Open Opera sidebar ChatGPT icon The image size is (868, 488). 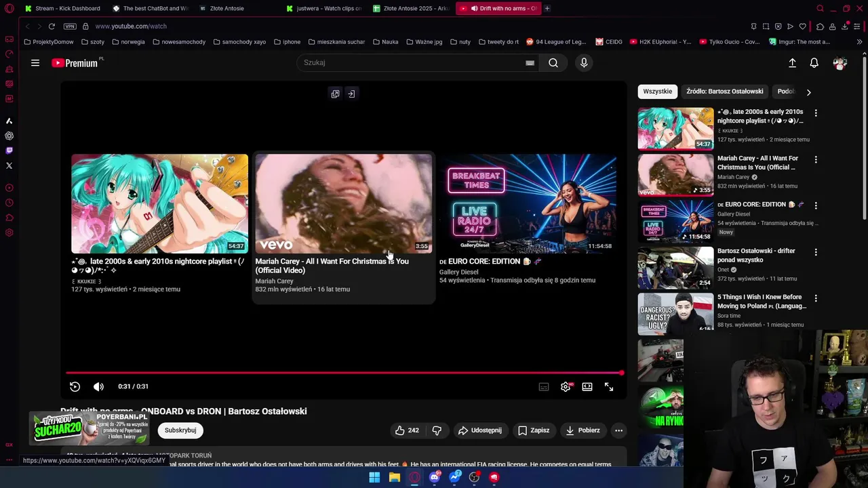click(x=9, y=136)
